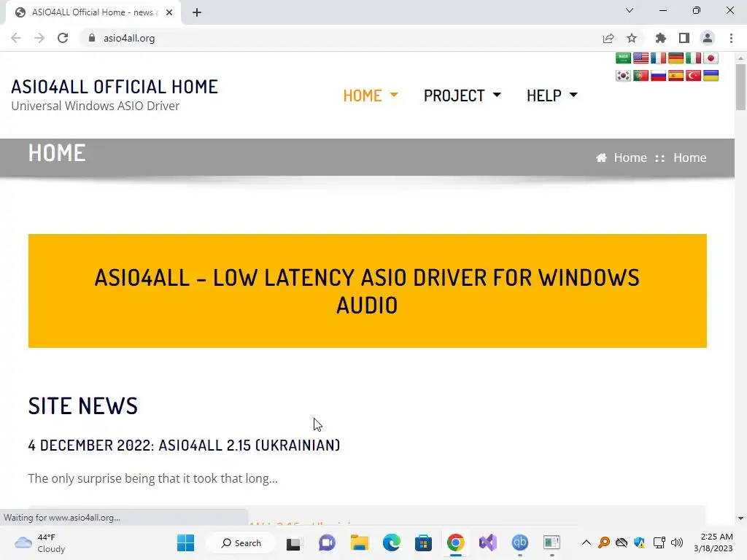This screenshot has height=560, width=747.
Task: Expand the PROJECT navigation menu
Action: [x=462, y=96]
